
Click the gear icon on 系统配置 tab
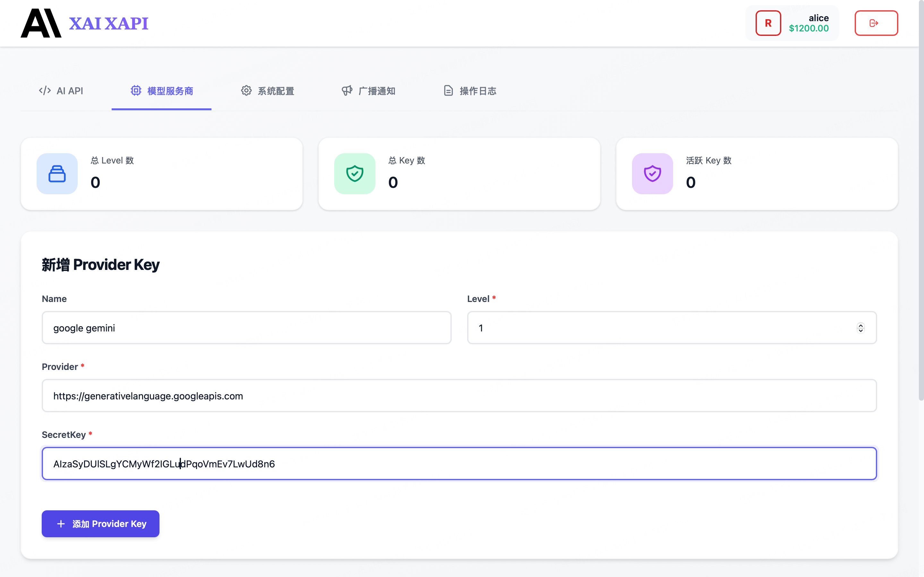pos(246,90)
